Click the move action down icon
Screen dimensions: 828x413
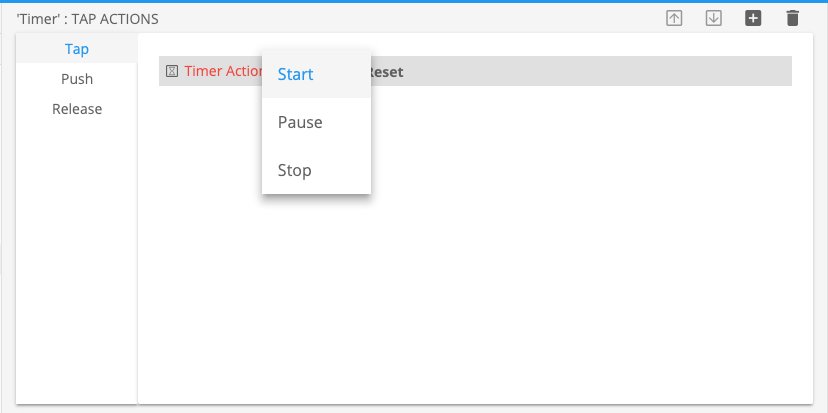(x=714, y=18)
